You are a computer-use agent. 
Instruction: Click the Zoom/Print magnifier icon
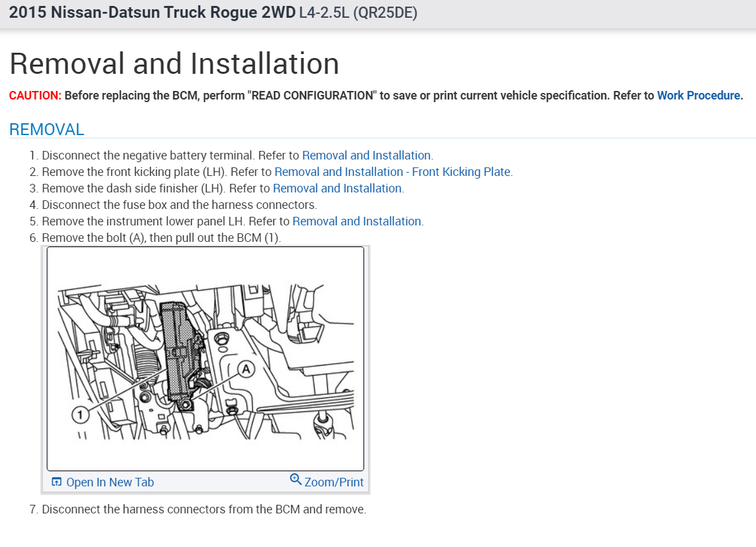pos(296,480)
